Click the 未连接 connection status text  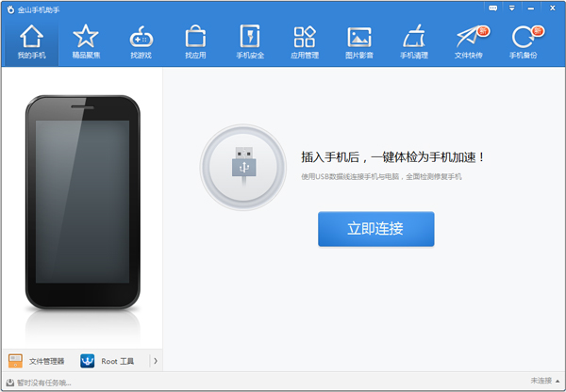pyautogui.click(x=541, y=382)
